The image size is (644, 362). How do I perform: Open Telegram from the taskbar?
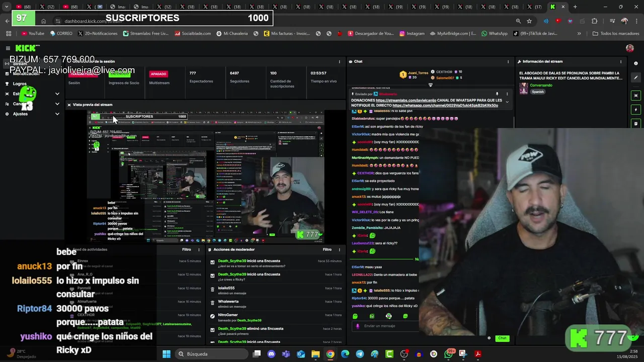coord(360,354)
